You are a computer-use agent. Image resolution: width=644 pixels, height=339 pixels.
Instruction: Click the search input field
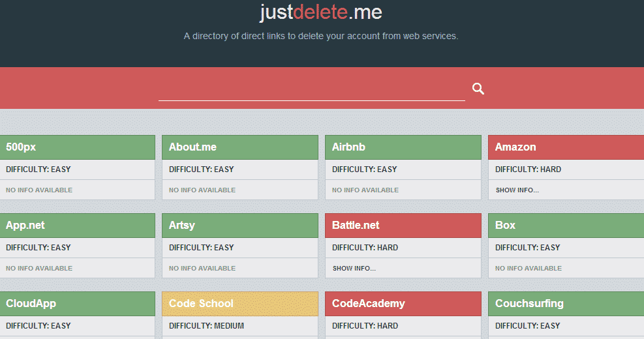(x=311, y=90)
